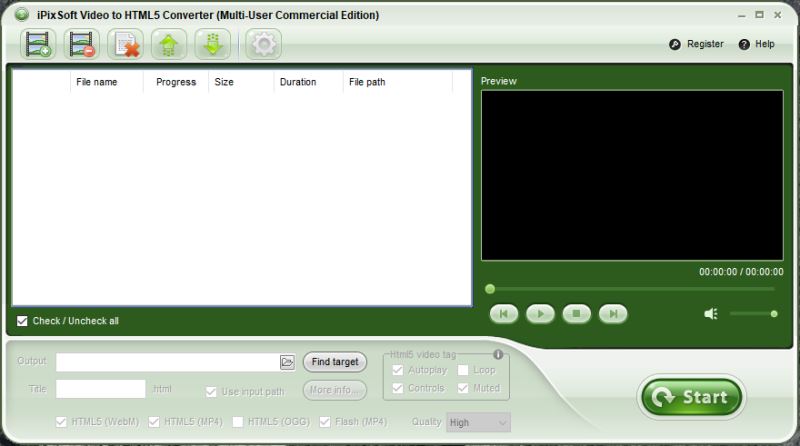Toggle Check / Uncheck all checkbox
This screenshot has width=800, height=446.
click(22, 321)
